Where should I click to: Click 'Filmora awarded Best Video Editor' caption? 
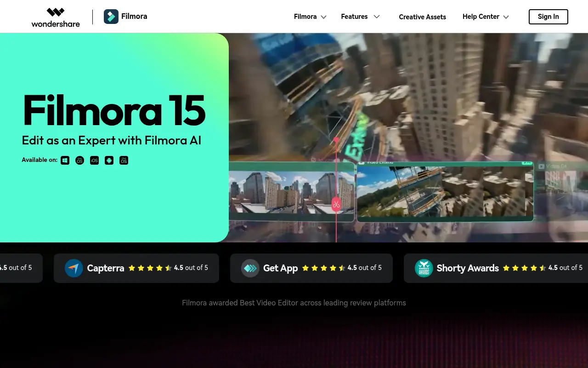pos(294,303)
